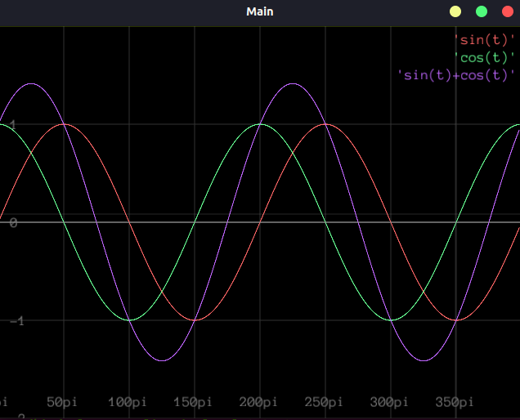Close the Main window with red button
520x420 pixels.
coord(508,11)
